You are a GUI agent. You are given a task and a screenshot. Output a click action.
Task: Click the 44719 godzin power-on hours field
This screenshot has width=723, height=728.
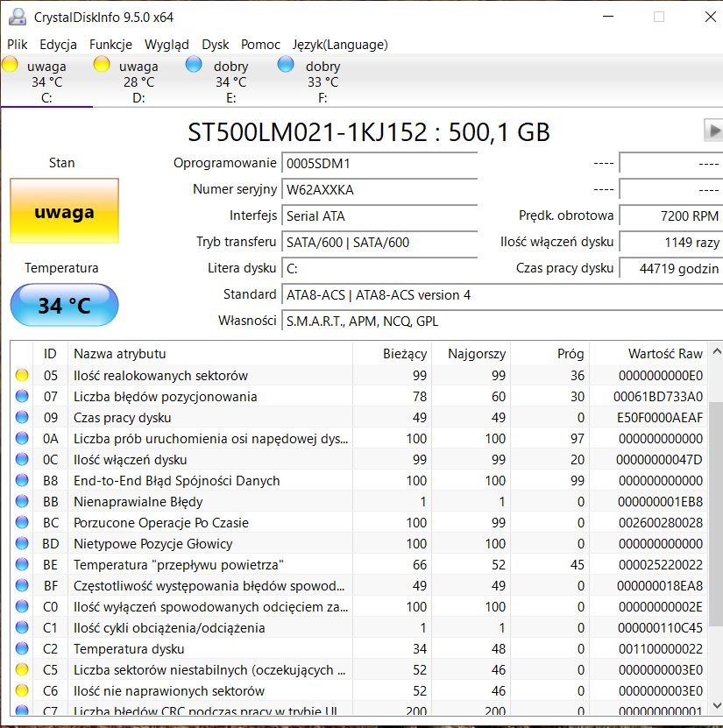671,268
